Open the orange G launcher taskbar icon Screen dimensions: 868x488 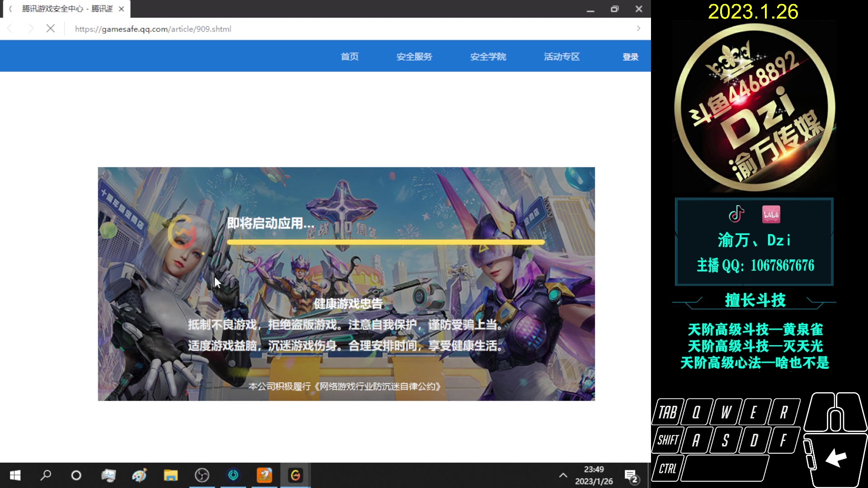tap(296, 475)
